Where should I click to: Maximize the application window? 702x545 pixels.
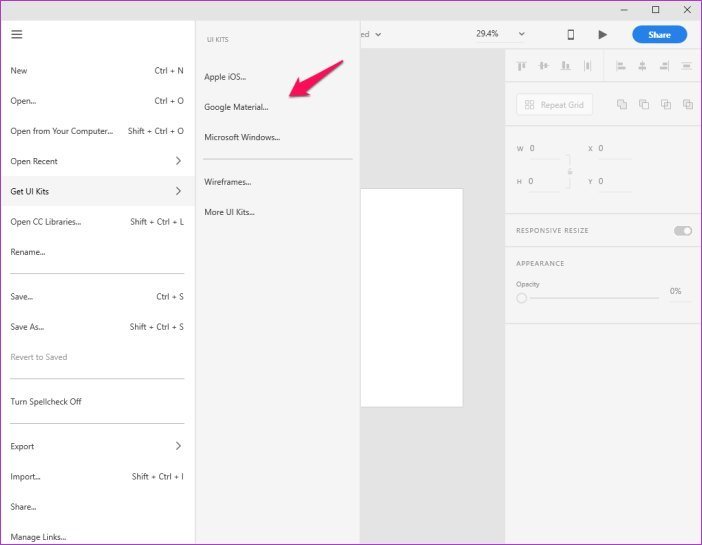(655, 10)
